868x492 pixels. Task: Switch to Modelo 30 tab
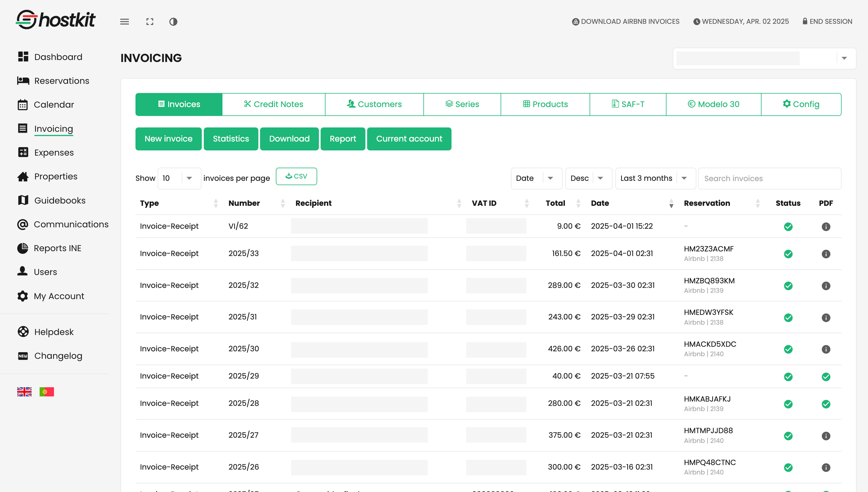[714, 104]
